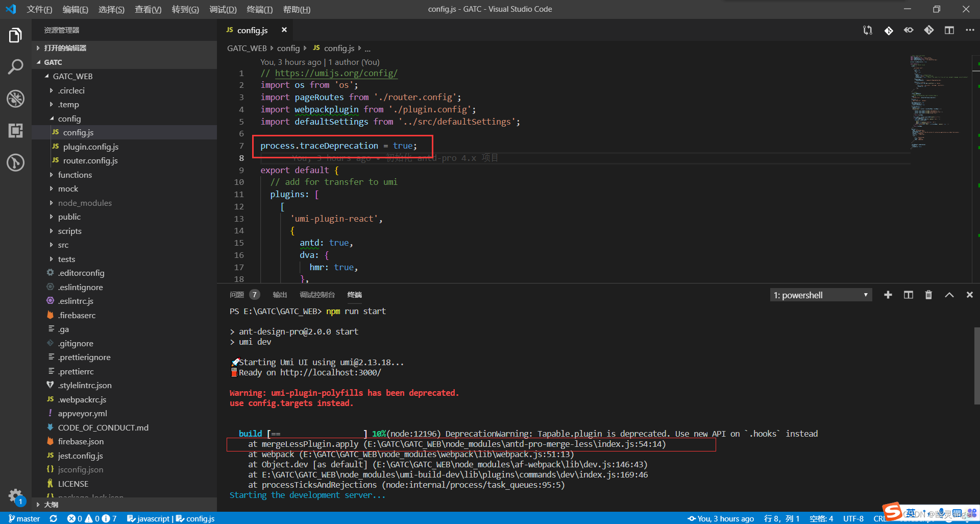Viewport: 980px width, 524px height.
Task: Create a new terminal with plus icon
Action: coord(888,295)
